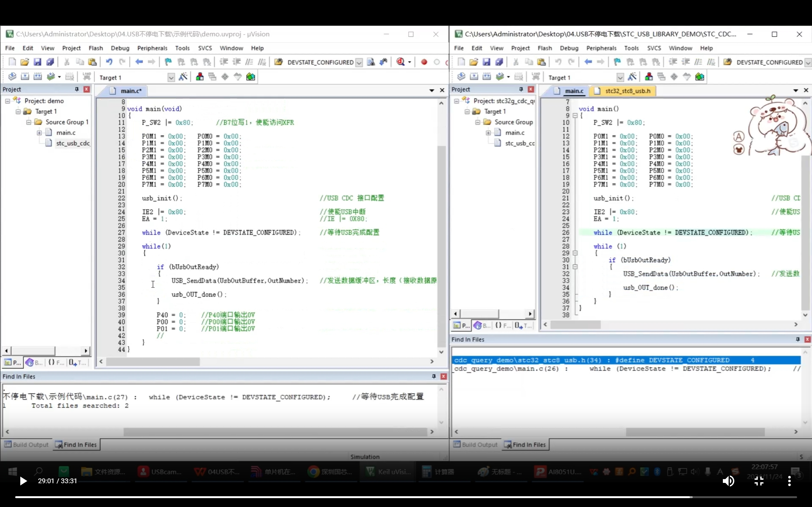Screen dimensions: 812x507
Task: Pin the left Project panel
Action: click(x=77, y=89)
